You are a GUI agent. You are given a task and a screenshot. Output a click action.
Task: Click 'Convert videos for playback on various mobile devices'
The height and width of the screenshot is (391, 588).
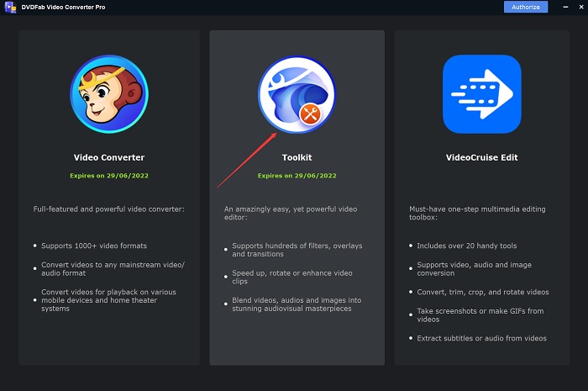pos(108,300)
